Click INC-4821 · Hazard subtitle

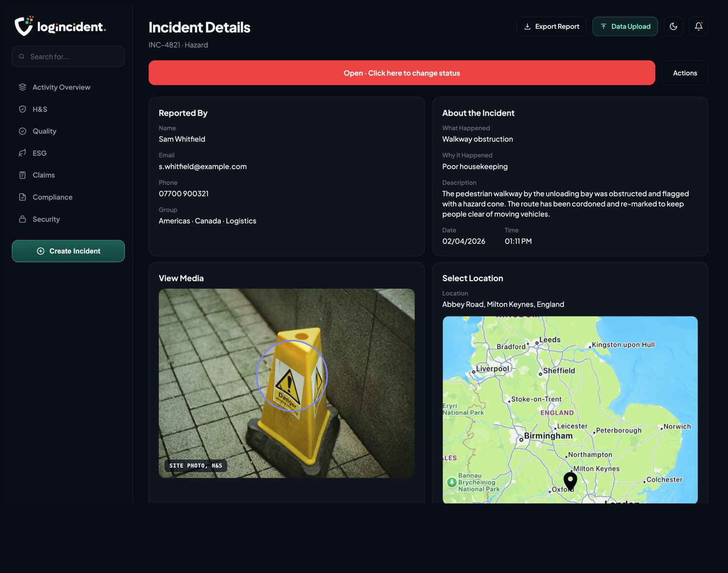click(x=178, y=45)
